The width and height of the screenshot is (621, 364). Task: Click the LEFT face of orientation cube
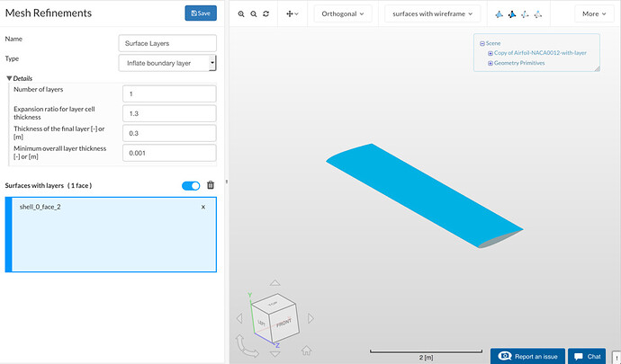261,324
